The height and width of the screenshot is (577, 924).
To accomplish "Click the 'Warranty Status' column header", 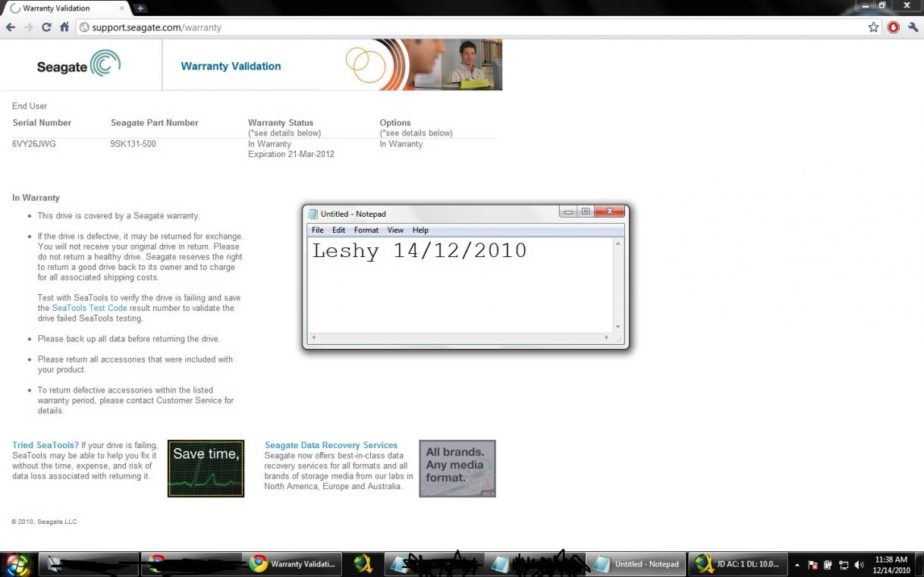I will 281,123.
